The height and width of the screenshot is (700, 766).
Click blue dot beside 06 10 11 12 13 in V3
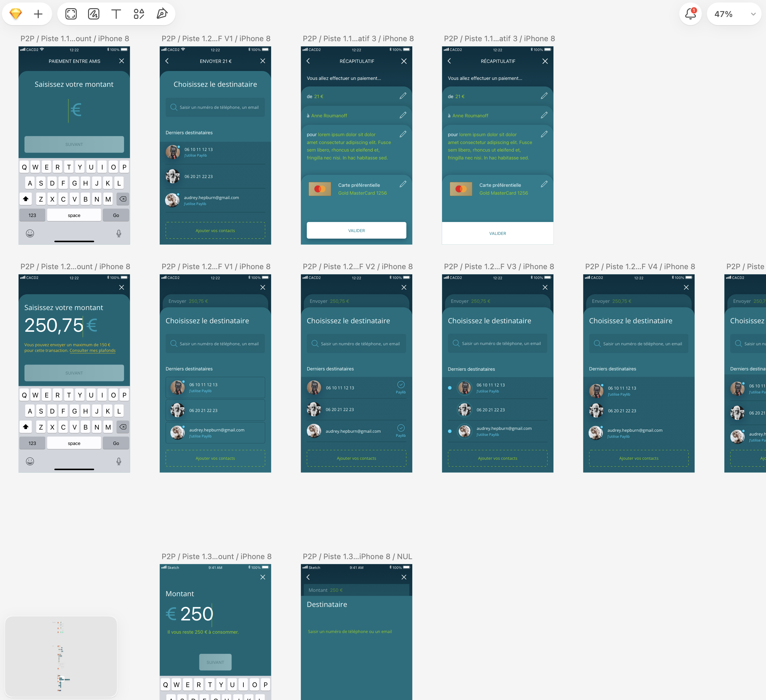coord(450,388)
